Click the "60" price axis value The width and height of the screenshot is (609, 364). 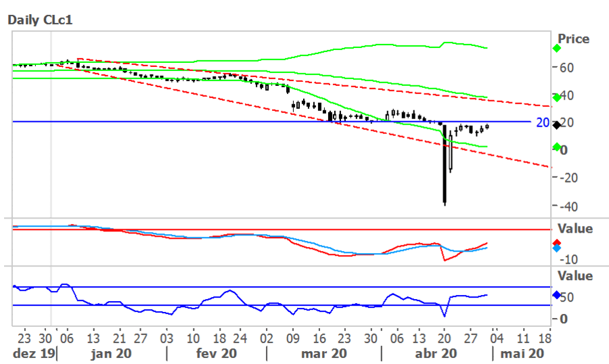(566, 68)
